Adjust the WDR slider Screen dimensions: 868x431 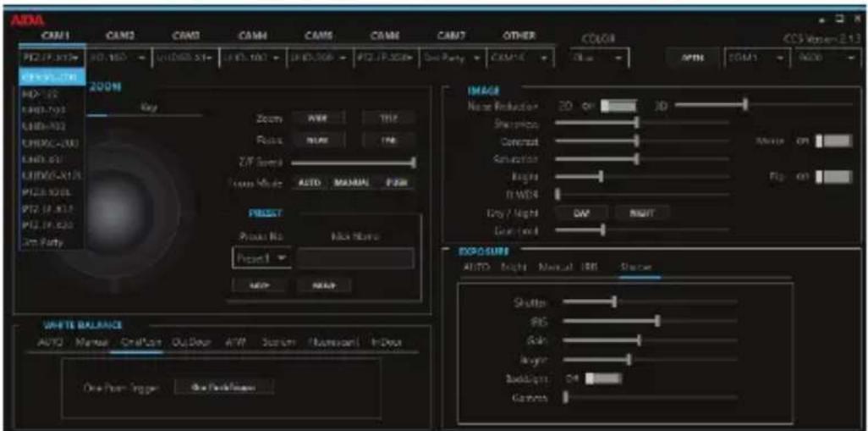[x=642, y=195]
